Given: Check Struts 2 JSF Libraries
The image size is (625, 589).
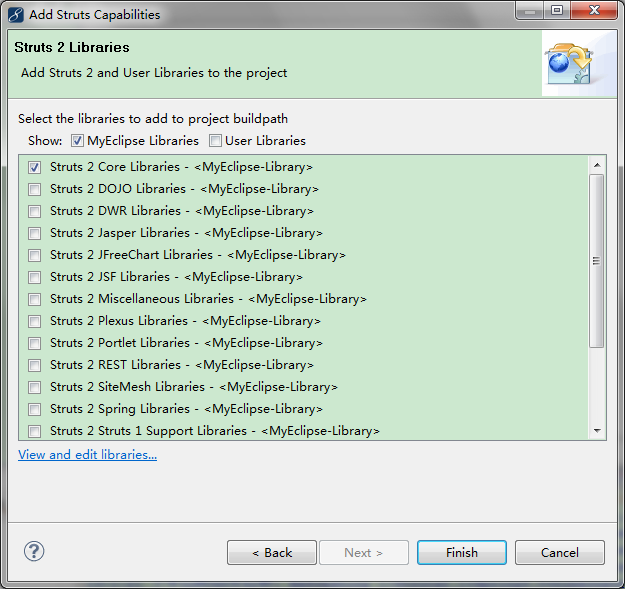Looking at the screenshot, I should pyautogui.click(x=35, y=277).
